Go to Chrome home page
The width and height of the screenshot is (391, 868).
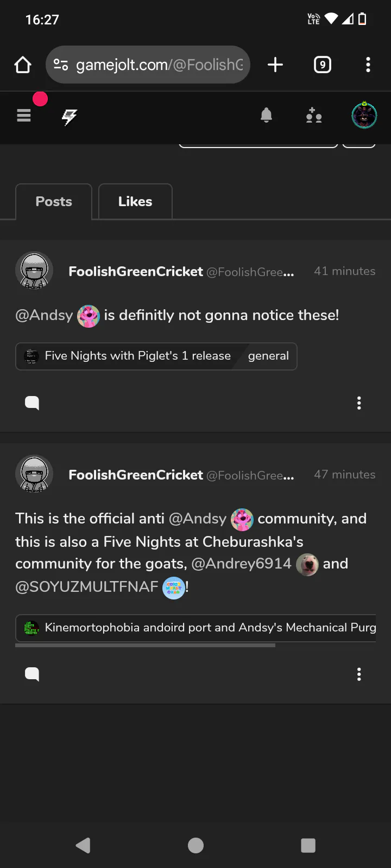pos(23,65)
